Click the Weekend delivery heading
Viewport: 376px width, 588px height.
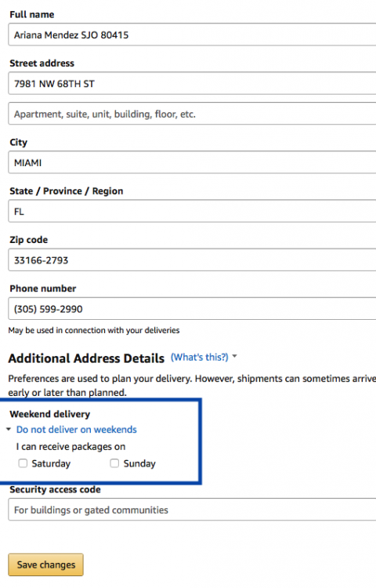tap(50, 414)
